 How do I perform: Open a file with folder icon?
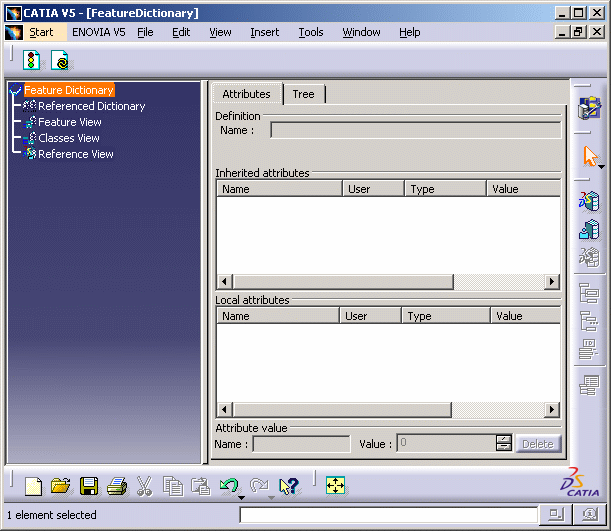click(60, 486)
